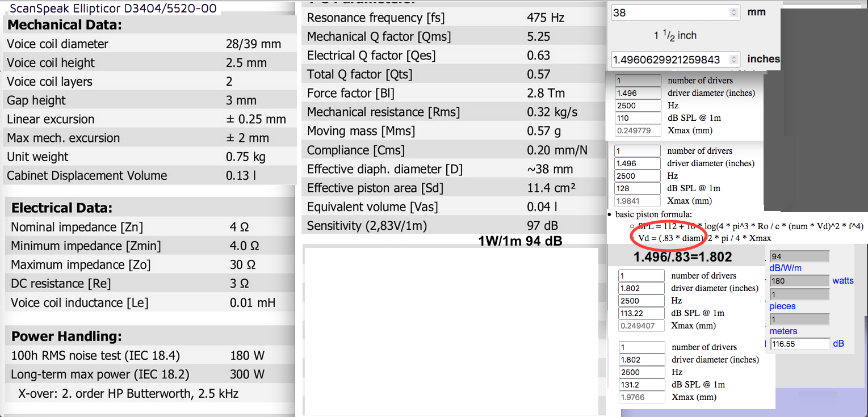Click the dB SPL field showing 131.2
This screenshot has width=868, height=417.
[x=641, y=385]
